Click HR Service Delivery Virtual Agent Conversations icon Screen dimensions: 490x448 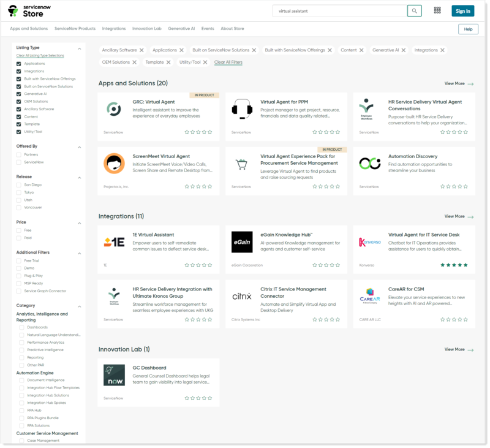coord(366,109)
